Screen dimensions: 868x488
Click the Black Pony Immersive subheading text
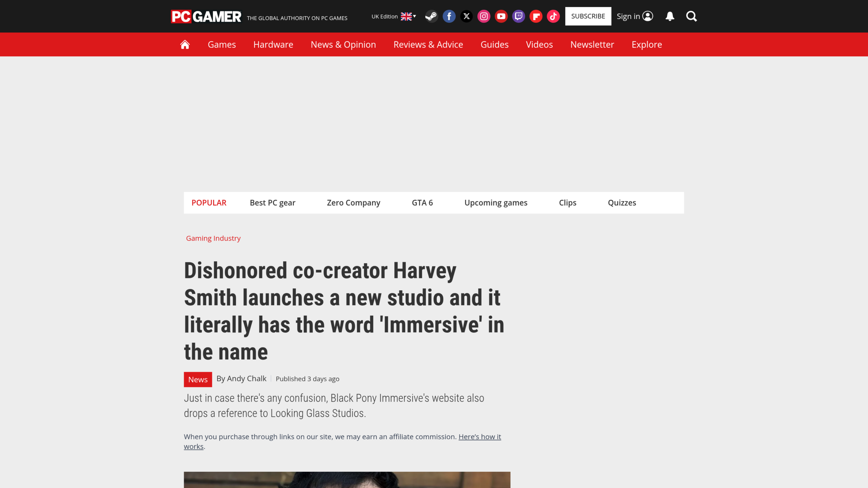click(x=334, y=405)
